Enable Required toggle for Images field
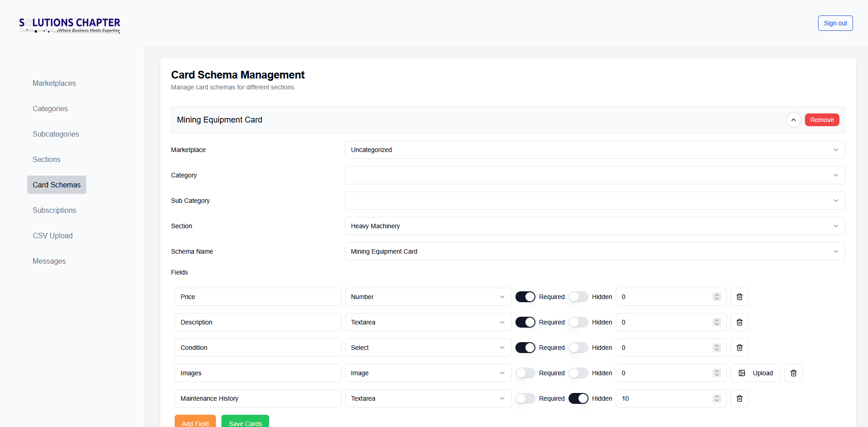 click(x=525, y=373)
